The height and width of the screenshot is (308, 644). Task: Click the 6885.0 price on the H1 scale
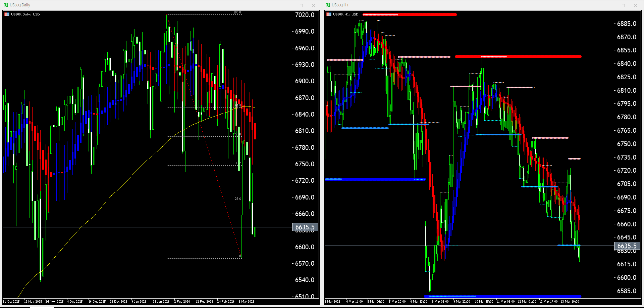click(627, 24)
